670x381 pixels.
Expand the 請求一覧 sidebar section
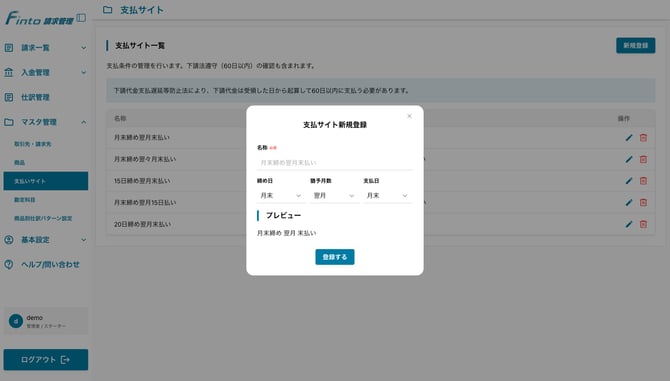click(84, 48)
